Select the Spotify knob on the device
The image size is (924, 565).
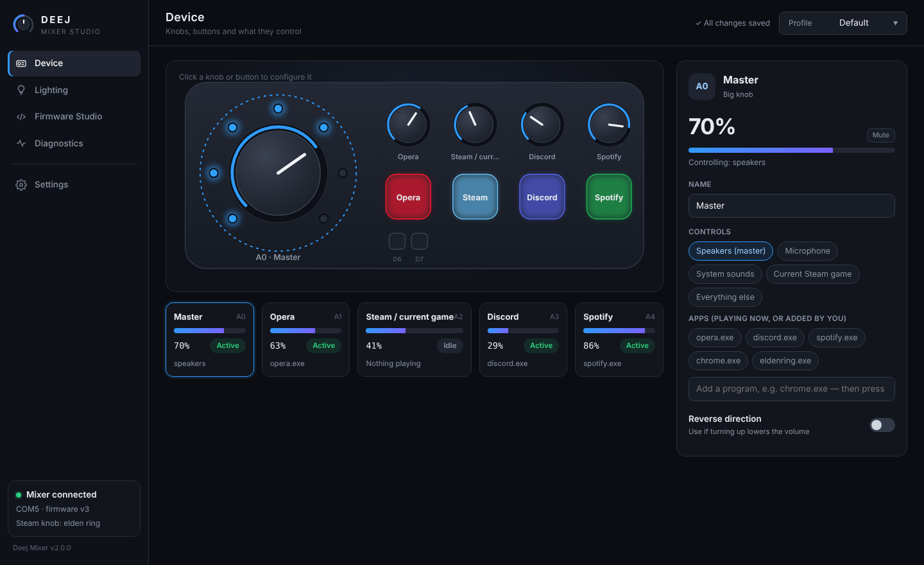coord(609,125)
